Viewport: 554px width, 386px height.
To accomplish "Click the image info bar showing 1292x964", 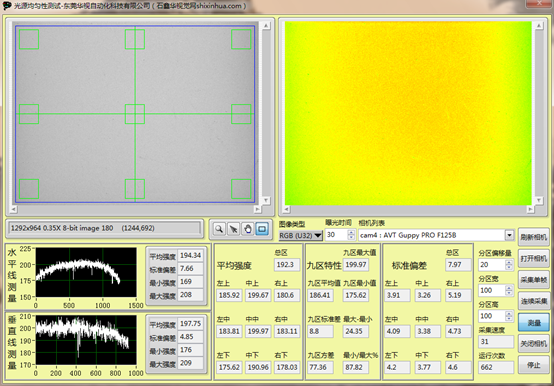I will tap(104, 228).
